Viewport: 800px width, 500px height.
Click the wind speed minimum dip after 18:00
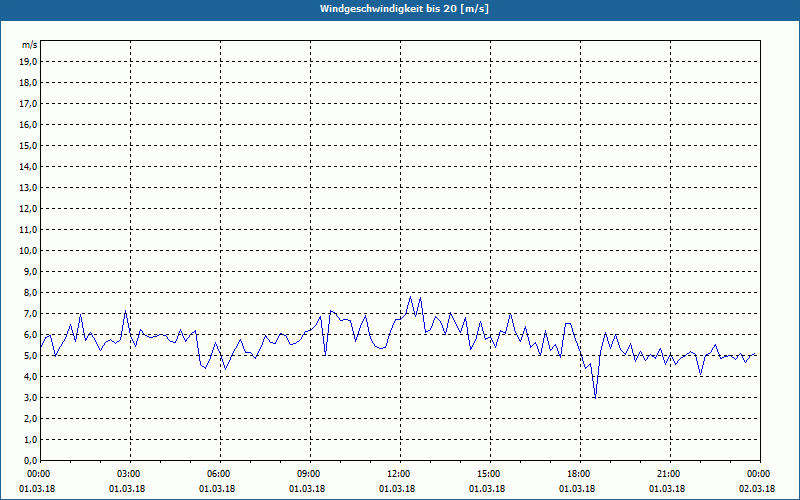pos(595,397)
